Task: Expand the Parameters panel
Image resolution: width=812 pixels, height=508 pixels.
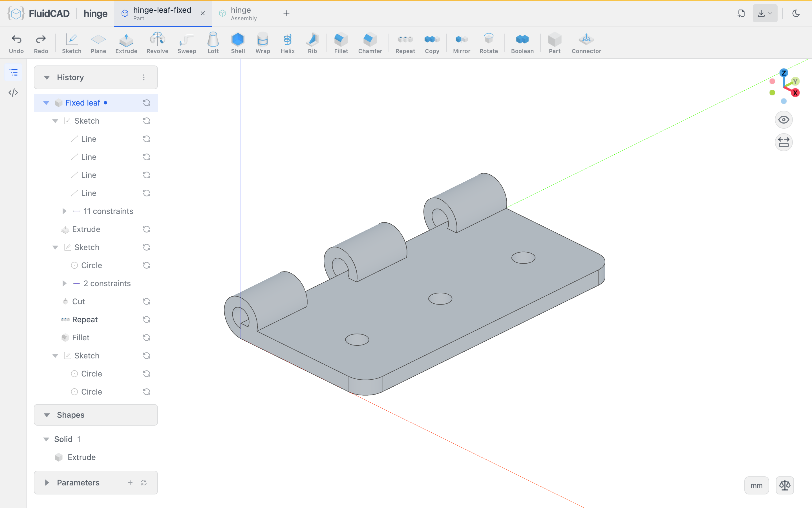Action: pos(47,483)
